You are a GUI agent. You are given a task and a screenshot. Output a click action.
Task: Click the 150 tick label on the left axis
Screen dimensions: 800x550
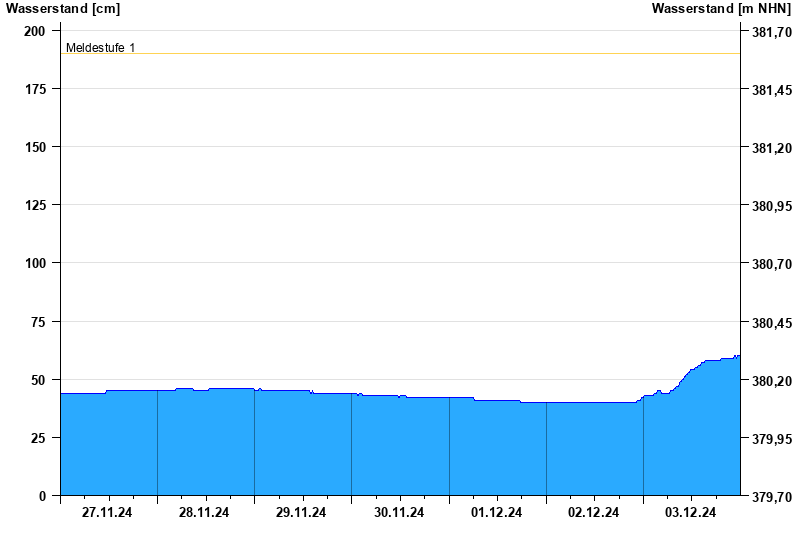[35, 147]
